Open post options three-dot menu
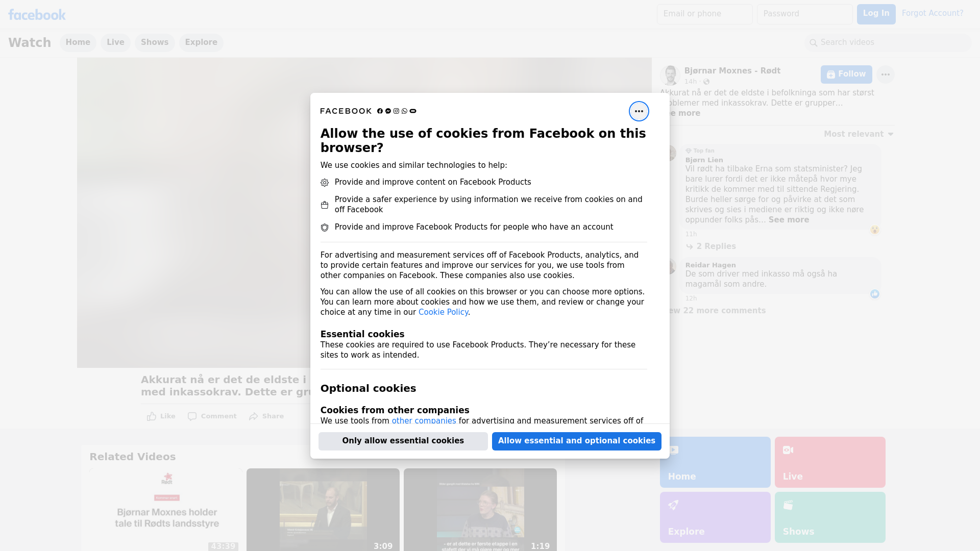The width and height of the screenshot is (980, 551). (885, 74)
